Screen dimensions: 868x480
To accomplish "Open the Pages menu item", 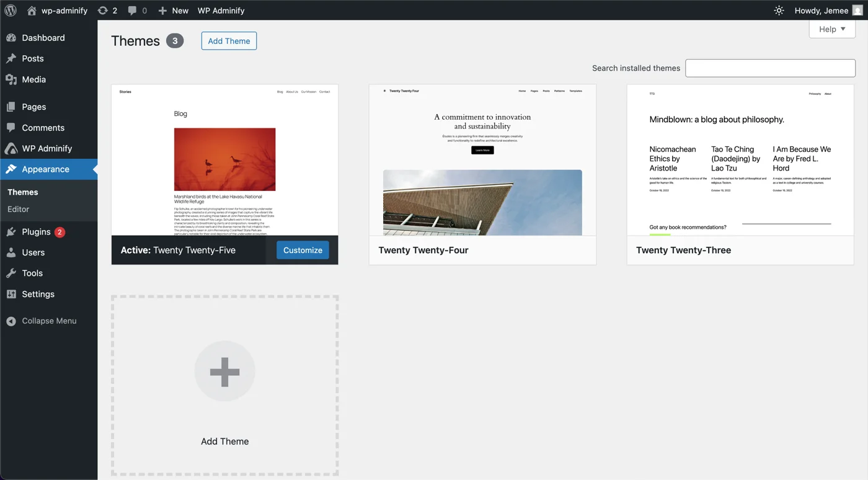I will coord(49,107).
